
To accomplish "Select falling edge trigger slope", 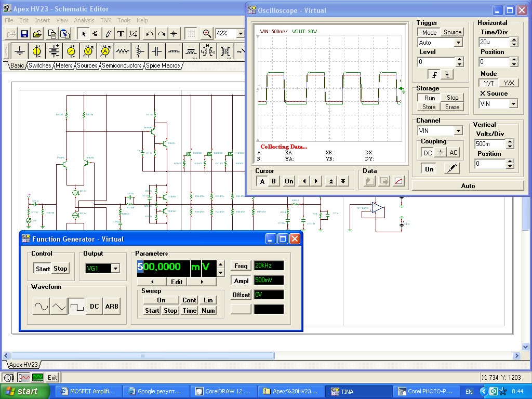I will tap(447, 75).
